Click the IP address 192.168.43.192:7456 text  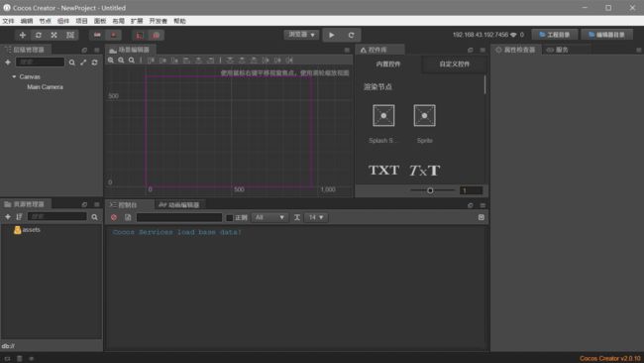click(x=481, y=35)
